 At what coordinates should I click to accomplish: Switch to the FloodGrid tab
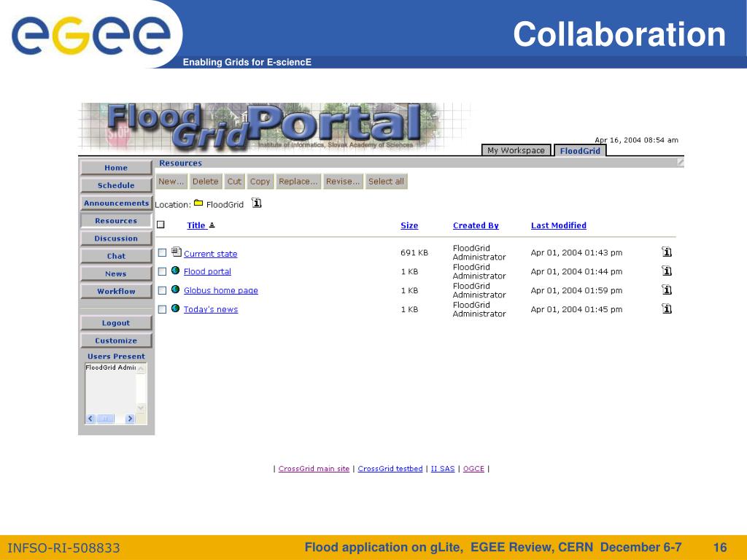pyautogui.click(x=580, y=150)
